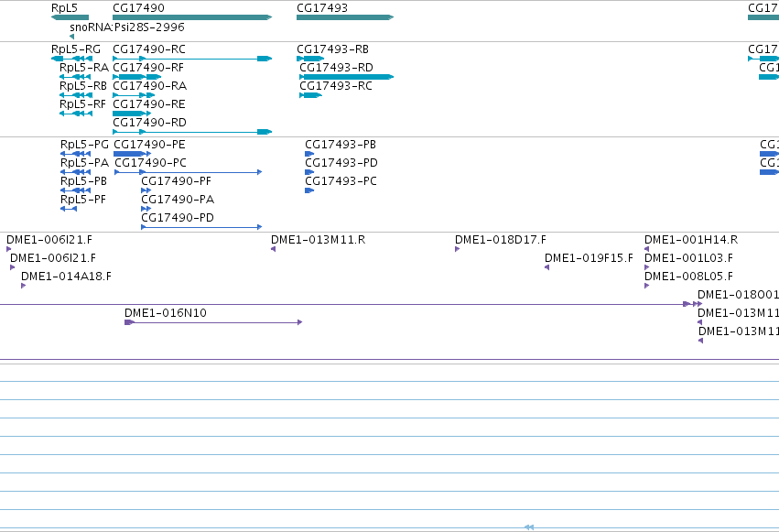The image size is (779, 532).
Task: Select protein label CG17490-PF
Action: (x=177, y=181)
